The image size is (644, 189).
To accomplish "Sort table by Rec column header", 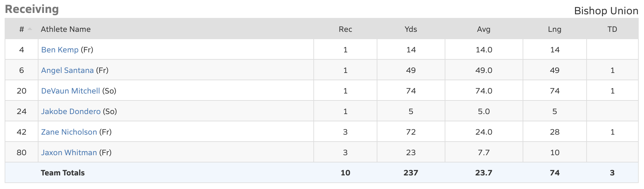I will [x=345, y=29].
